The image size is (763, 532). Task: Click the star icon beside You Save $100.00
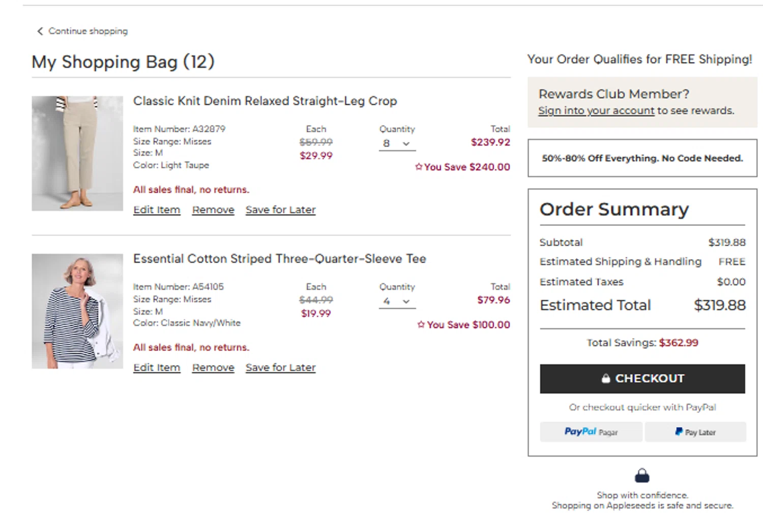421,324
